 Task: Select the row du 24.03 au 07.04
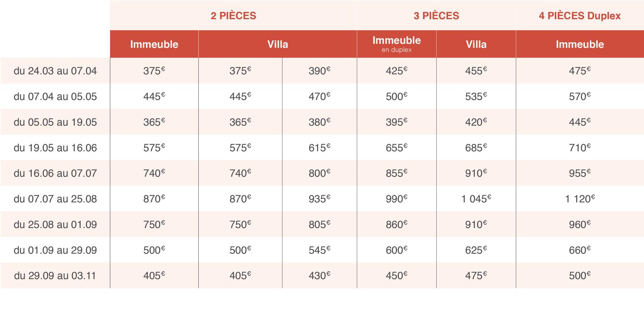322,71
